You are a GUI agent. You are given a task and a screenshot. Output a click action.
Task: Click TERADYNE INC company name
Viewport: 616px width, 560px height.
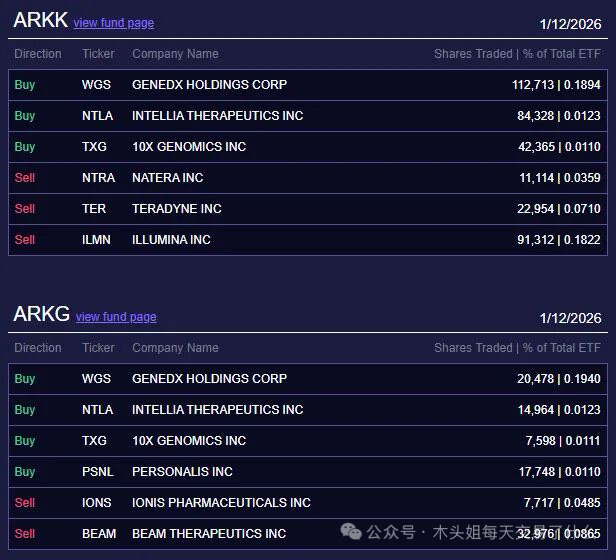(177, 209)
